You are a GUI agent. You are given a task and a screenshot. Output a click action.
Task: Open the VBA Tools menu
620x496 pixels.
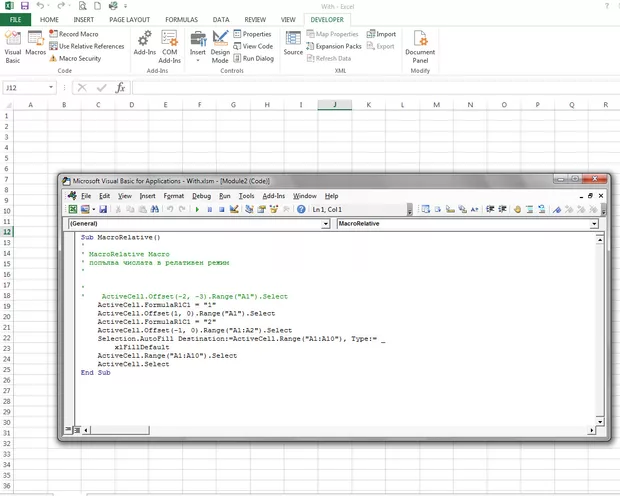tap(246, 196)
